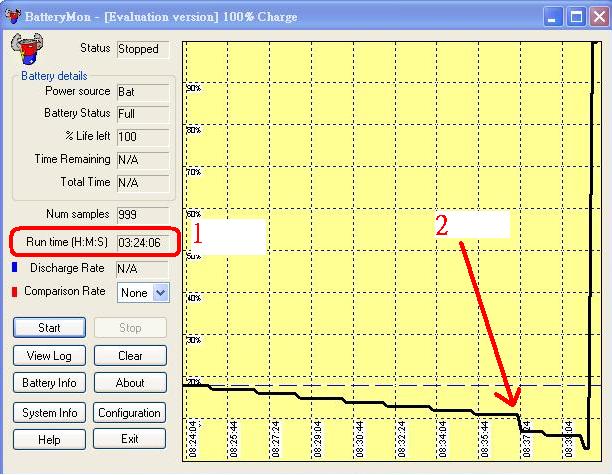Open the Battery Info dialog
The image size is (612, 475).
(49, 382)
